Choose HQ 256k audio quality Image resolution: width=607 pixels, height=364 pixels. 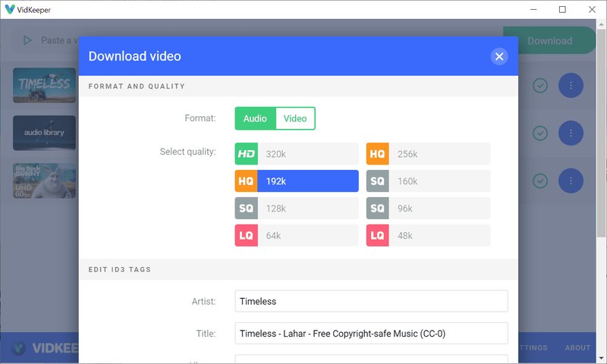428,154
